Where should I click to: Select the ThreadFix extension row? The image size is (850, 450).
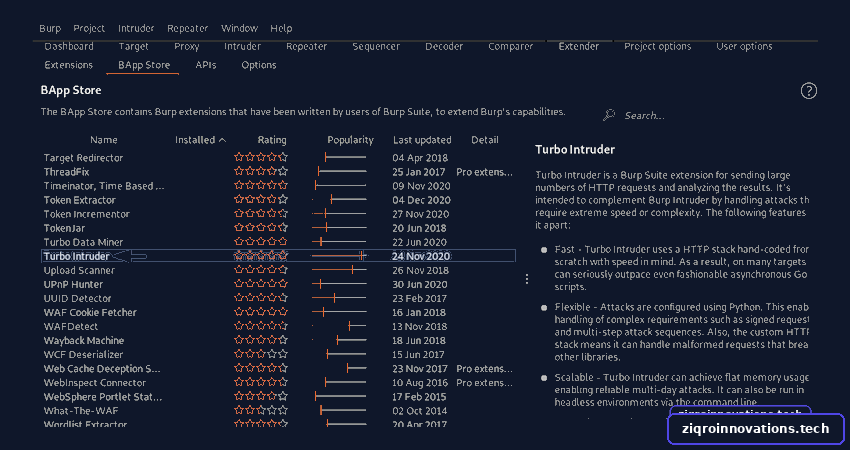tap(278, 172)
